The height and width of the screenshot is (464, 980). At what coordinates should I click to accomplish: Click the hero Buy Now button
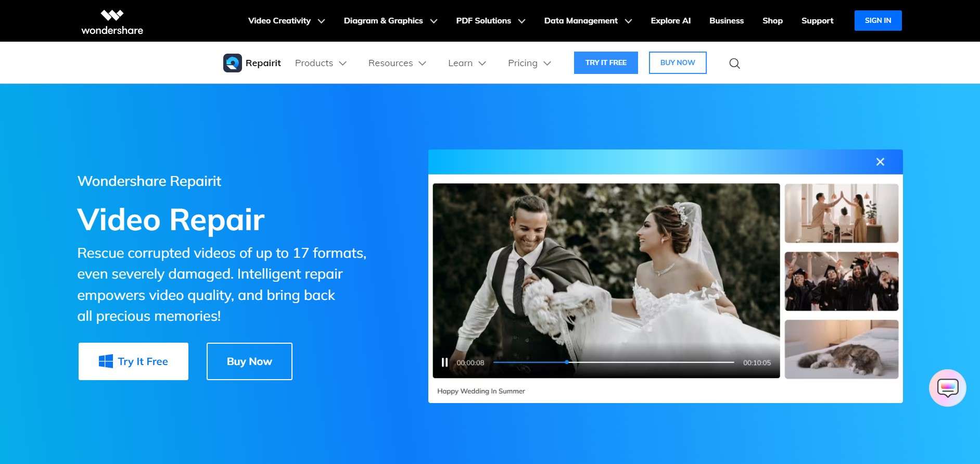[249, 361]
